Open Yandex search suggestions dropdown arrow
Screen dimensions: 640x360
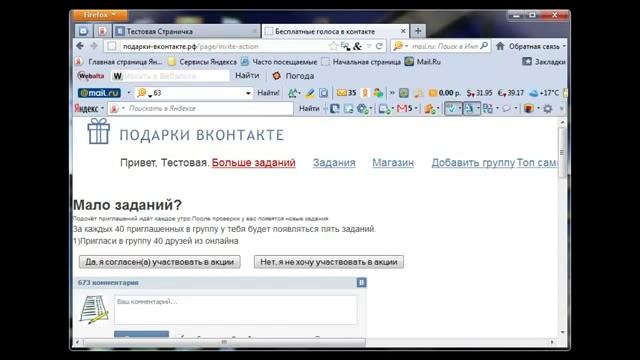click(123, 109)
